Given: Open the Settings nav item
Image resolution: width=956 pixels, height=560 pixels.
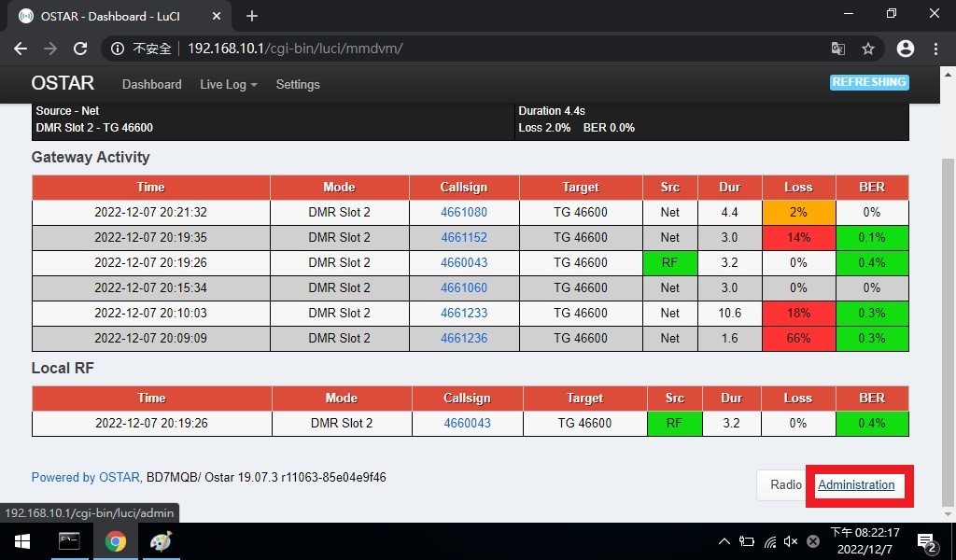Looking at the screenshot, I should 298,85.
